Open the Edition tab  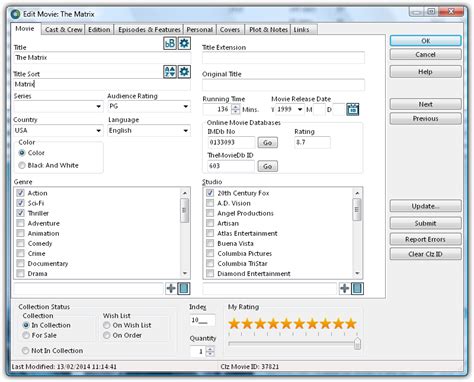click(99, 30)
